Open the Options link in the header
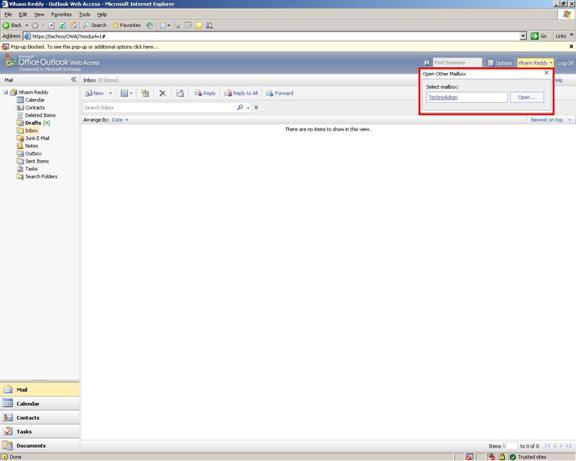The height and width of the screenshot is (461, 576). [500, 63]
